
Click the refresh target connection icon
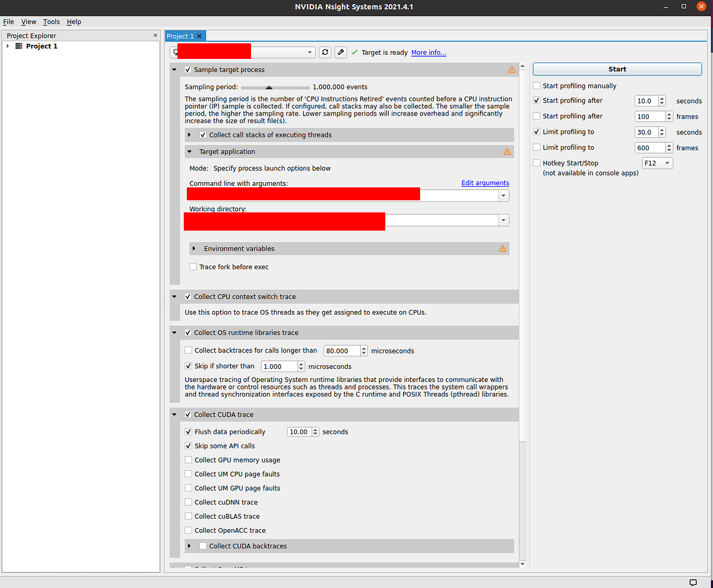pyautogui.click(x=325, y=52)
